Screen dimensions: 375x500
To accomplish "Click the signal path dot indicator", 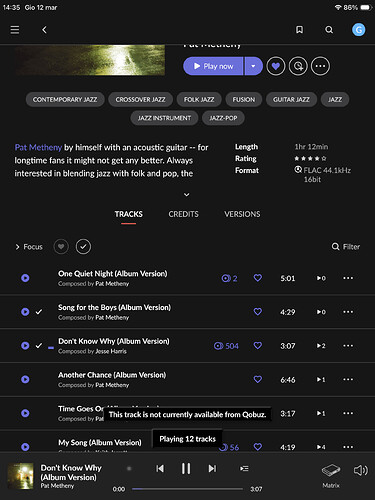I will point(129,469).
